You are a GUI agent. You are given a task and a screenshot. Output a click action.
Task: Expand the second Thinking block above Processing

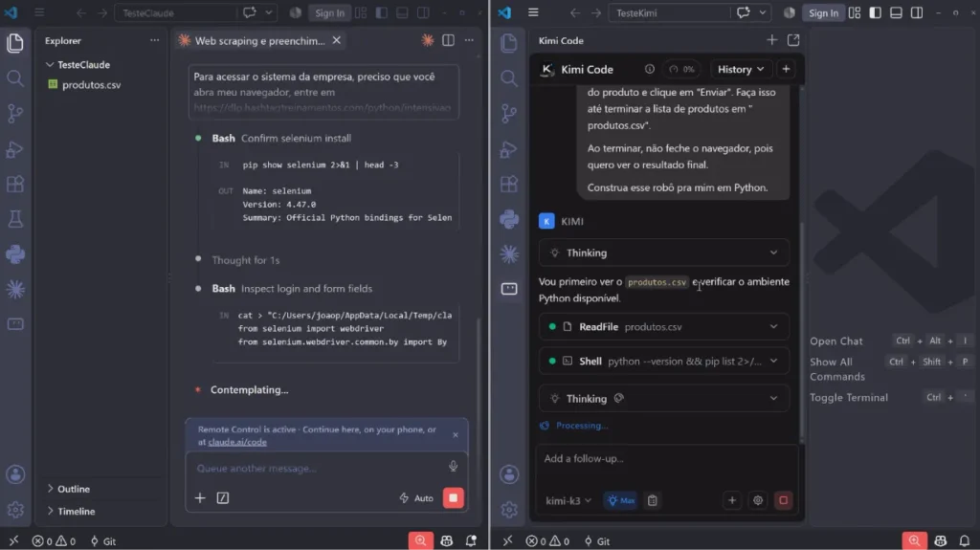click(664, 399)
